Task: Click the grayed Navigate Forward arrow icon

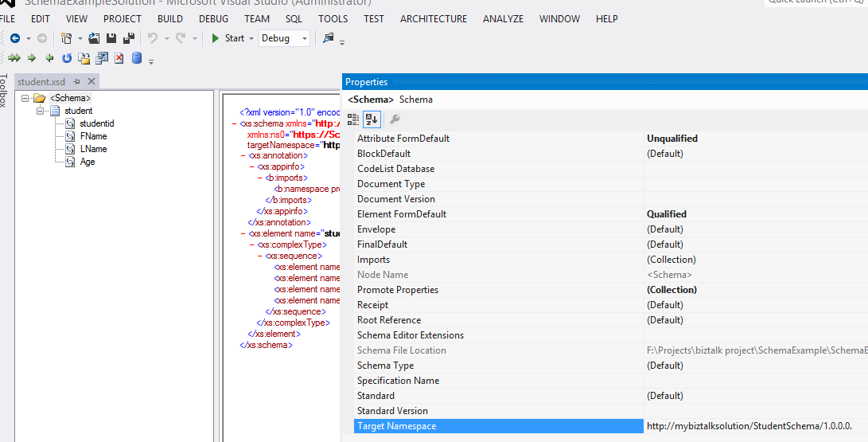Action: point(42,38)
